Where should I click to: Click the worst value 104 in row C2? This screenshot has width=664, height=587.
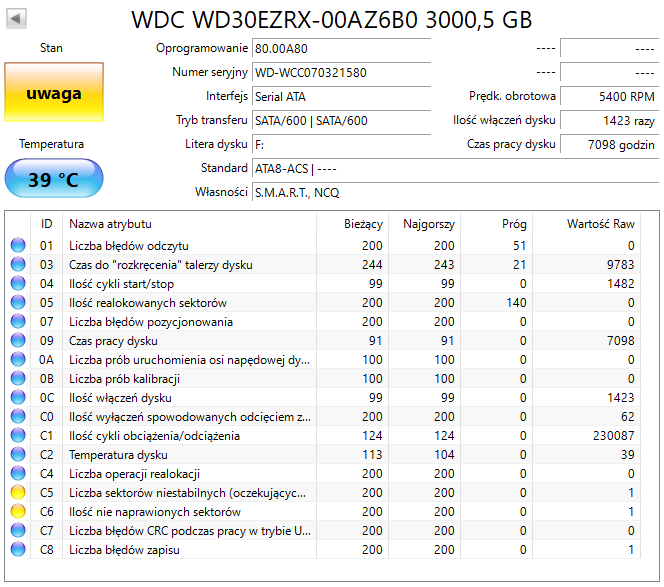(444, 455)
